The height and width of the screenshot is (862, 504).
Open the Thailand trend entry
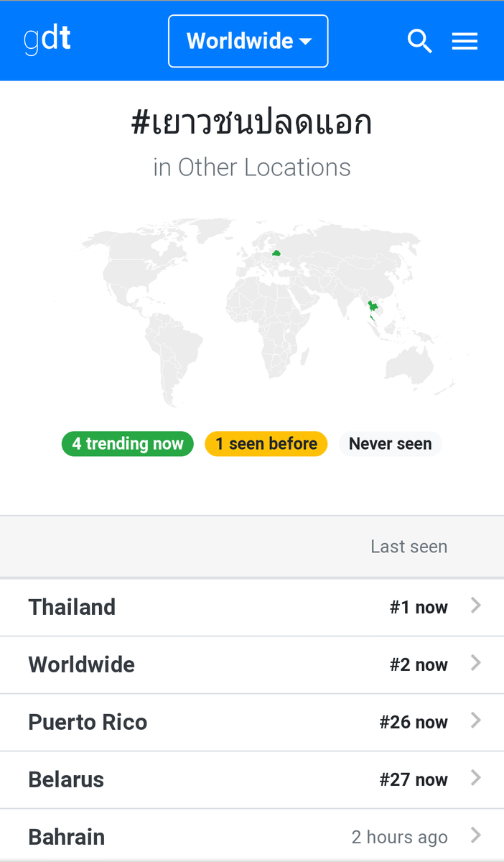[x=252, y=607]
